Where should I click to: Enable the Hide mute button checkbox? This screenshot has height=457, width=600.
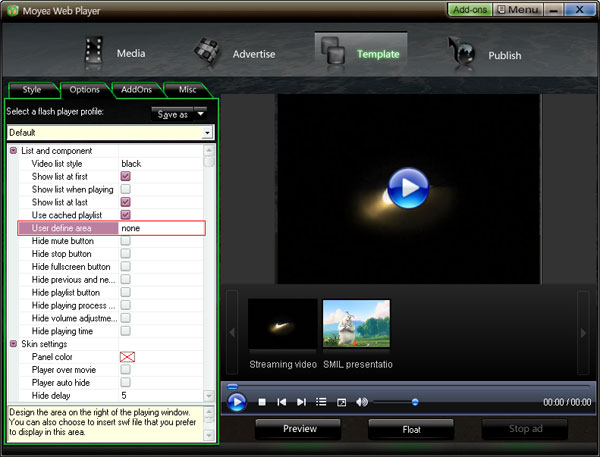click(126, 241)
